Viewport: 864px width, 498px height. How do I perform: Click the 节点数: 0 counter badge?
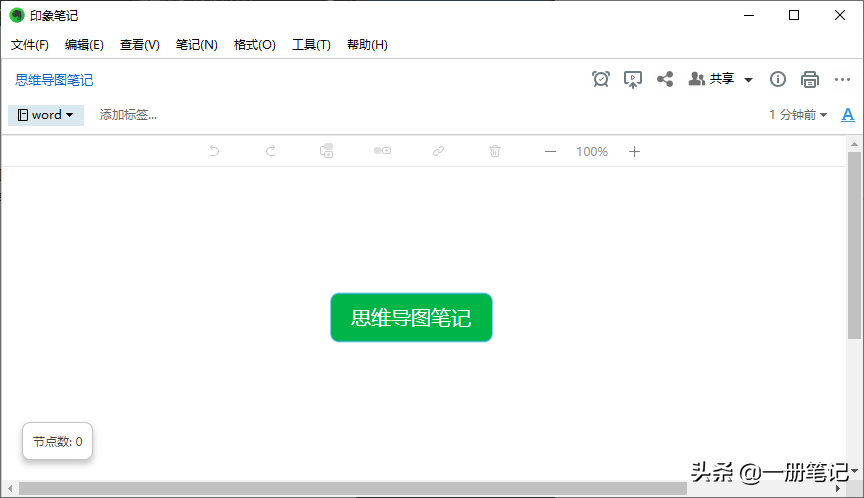point(57,441)
